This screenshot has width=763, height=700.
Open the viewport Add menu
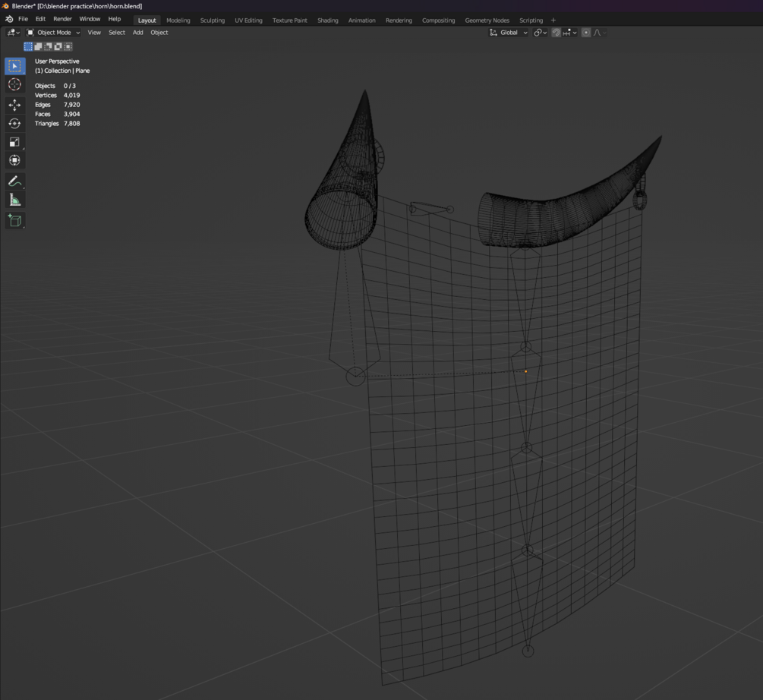tap(137, 33)
